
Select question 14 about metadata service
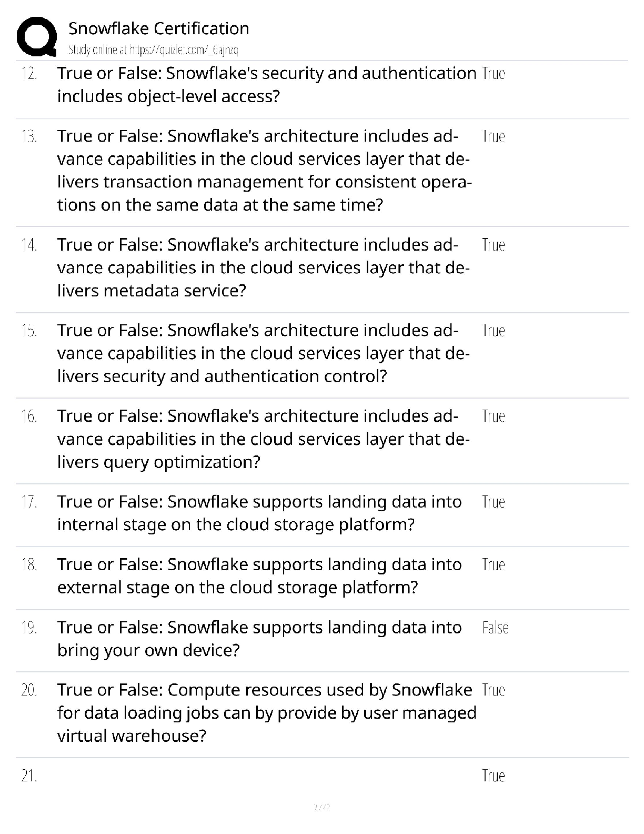click(264, 267)
